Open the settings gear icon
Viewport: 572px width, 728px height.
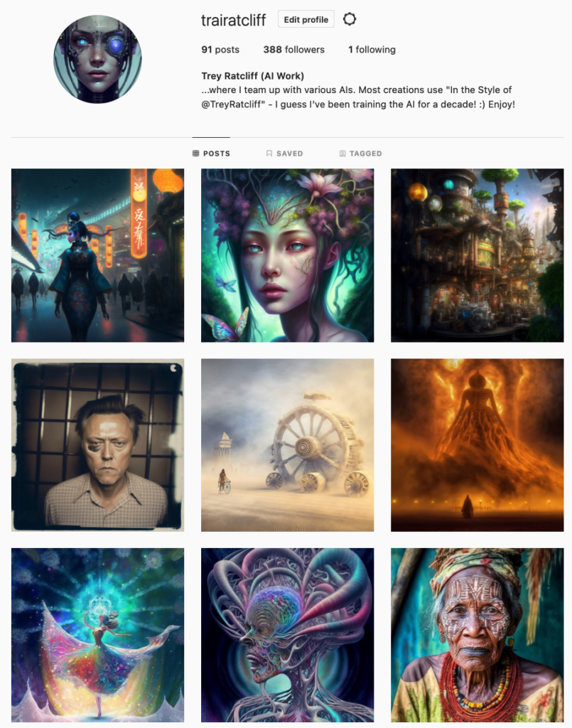350,19
